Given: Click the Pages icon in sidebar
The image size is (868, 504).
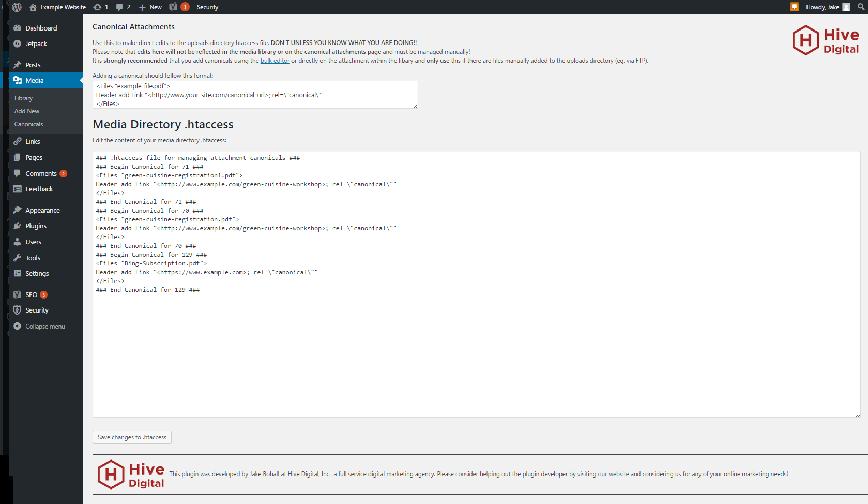Looking at the screenshot, I should pos(18,157).
